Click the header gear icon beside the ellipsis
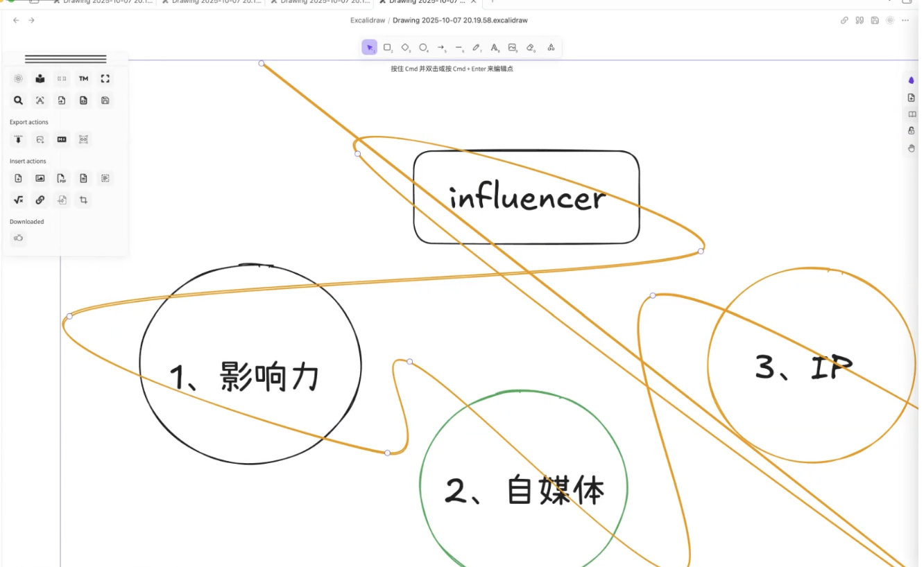Image resolution: width=924 pixels, height=567 pixels. click(890, 20)
